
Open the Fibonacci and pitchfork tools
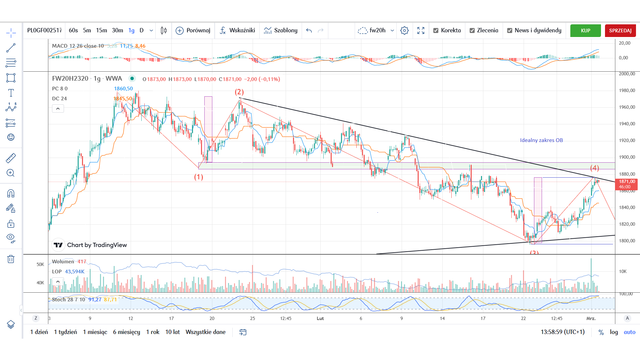(11, 62)
